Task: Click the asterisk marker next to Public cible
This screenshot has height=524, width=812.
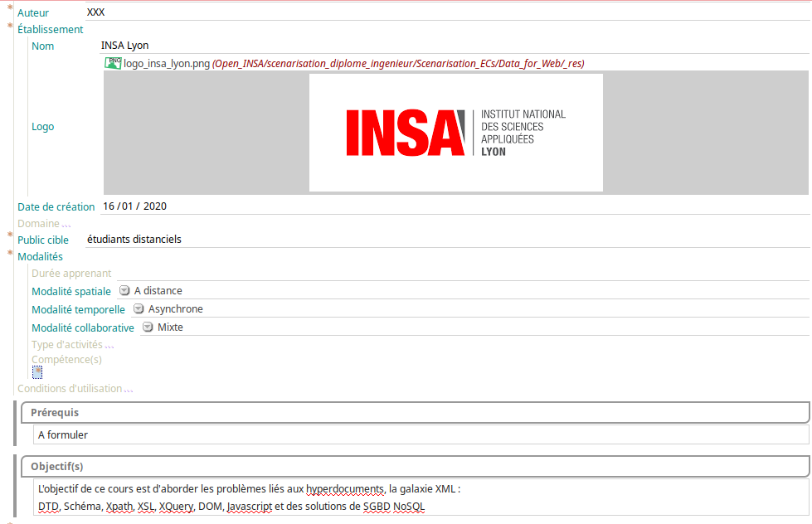Action: 10,235
